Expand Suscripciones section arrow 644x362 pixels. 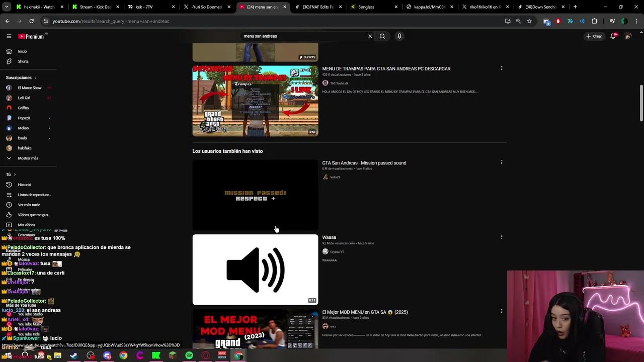pos(35,77)
